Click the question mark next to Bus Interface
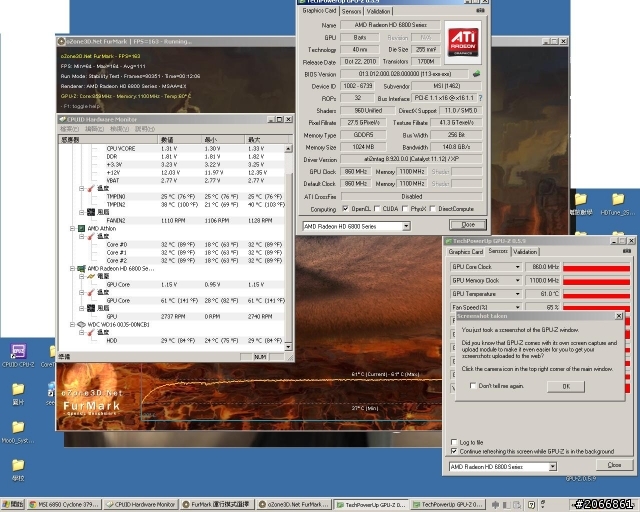640x512 pixels. point(480,98)
